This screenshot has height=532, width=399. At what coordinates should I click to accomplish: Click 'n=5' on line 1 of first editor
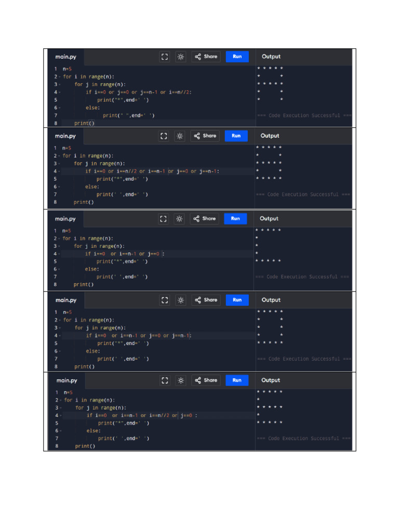tap(67, 69)
